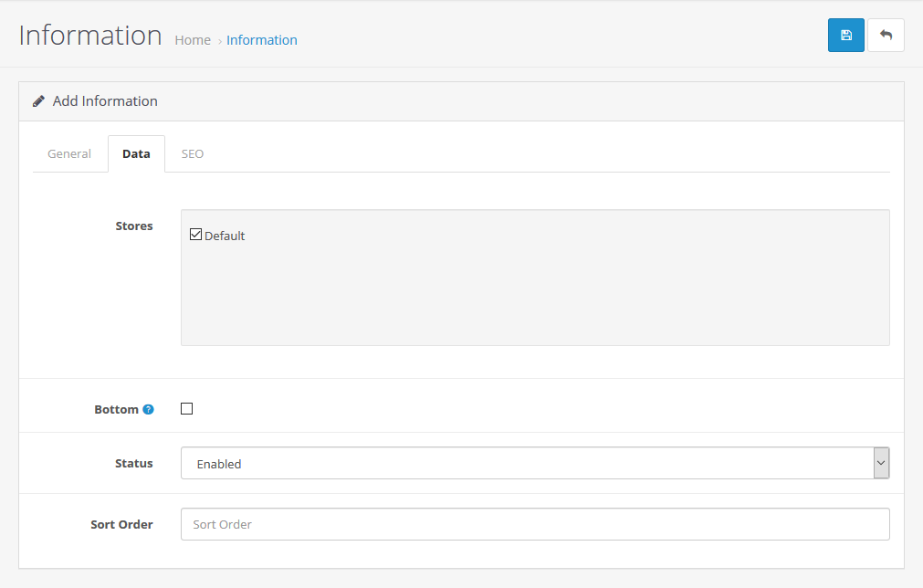The height and width of the screenshot is (588, 923).
Task: Click the Information breadcrumb link
Action: pyautogui.click(x=262, y=40)
